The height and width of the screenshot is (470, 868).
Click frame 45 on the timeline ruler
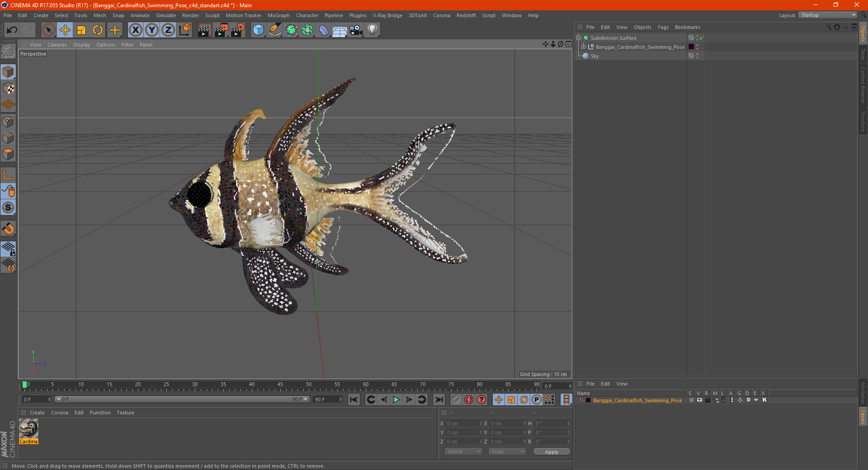[x=280, y=385]
